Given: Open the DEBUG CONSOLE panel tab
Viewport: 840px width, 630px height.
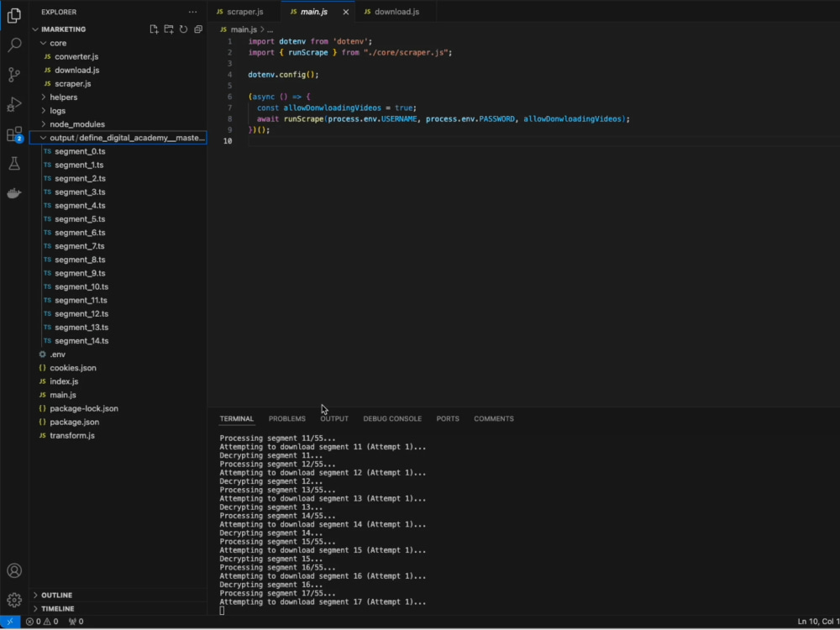Looking at the screenshot, I should pyautogui.click(x=392, y=419).
